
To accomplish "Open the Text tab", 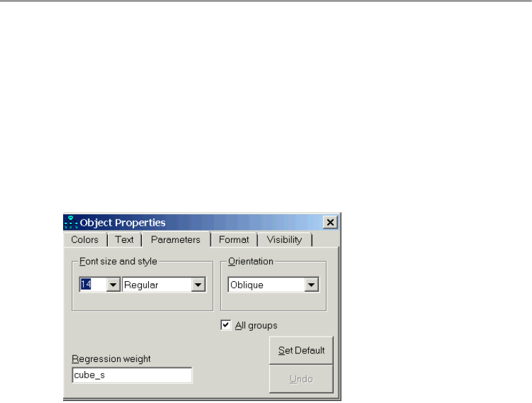I will (x=124, y=240).
